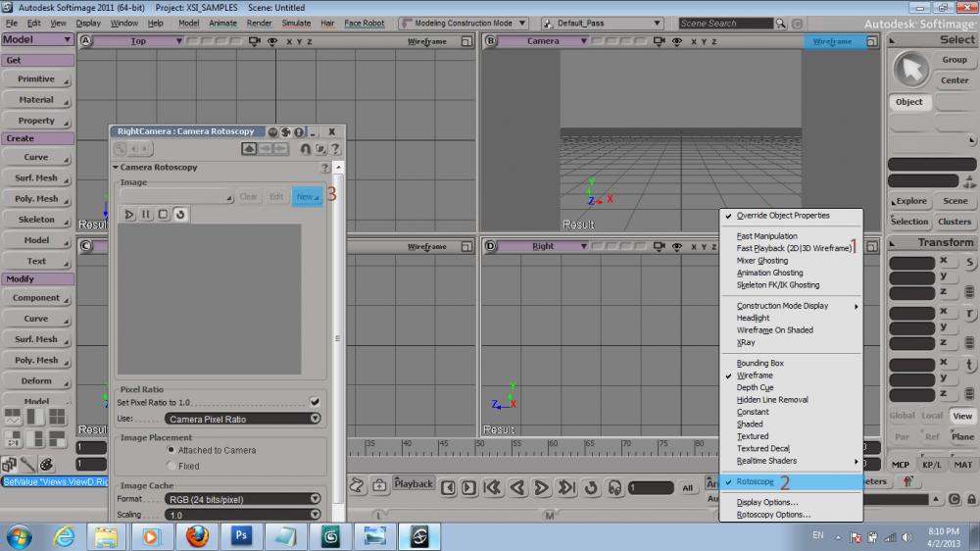Click the camera icon in Top viewport header

[255, 41]
